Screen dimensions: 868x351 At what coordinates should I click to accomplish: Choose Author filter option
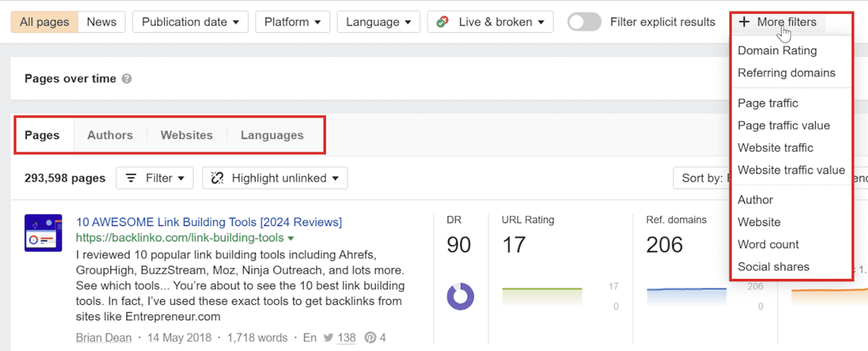pos(755,200)
